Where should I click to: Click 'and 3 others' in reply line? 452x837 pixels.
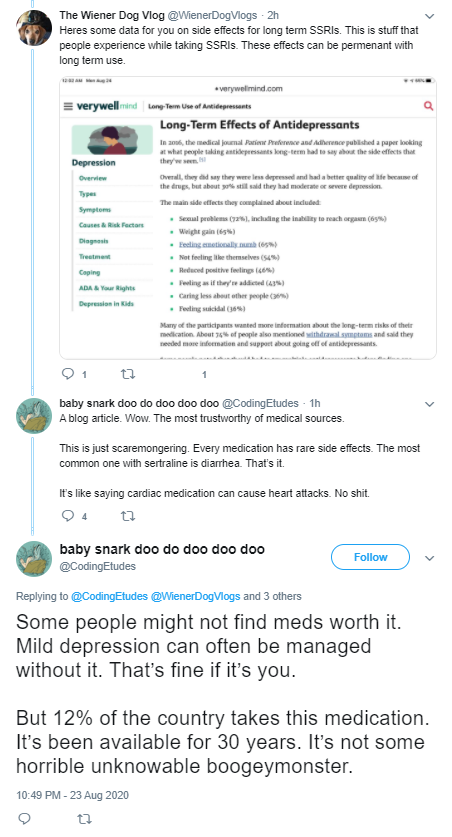[x=272, y=596]
